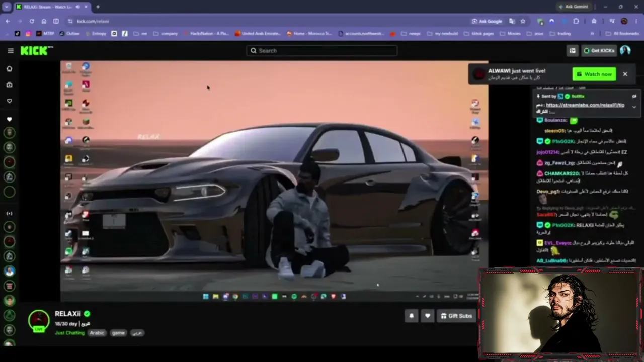Open the trading bookmarks folder

560,34
